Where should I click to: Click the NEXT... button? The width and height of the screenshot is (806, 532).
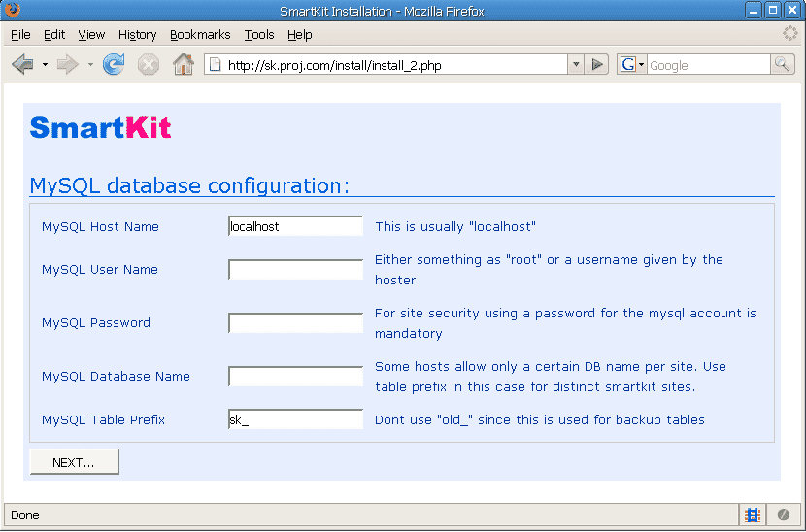point(74,462)
